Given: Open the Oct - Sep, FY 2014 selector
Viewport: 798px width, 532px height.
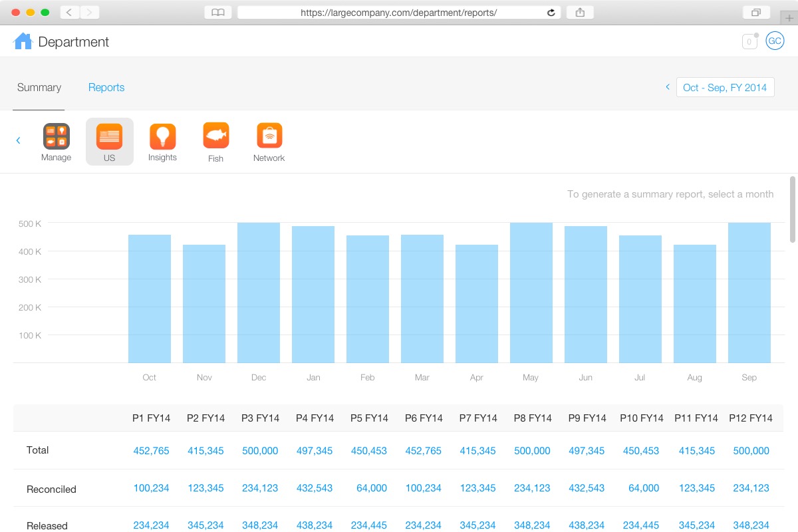Looking at the screenshot, I should coord(725,87).
